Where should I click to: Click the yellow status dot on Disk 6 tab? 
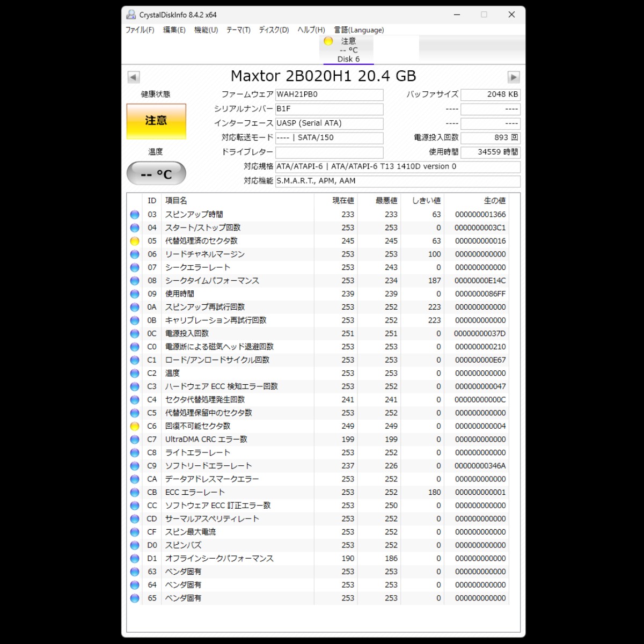pos(328,41)
